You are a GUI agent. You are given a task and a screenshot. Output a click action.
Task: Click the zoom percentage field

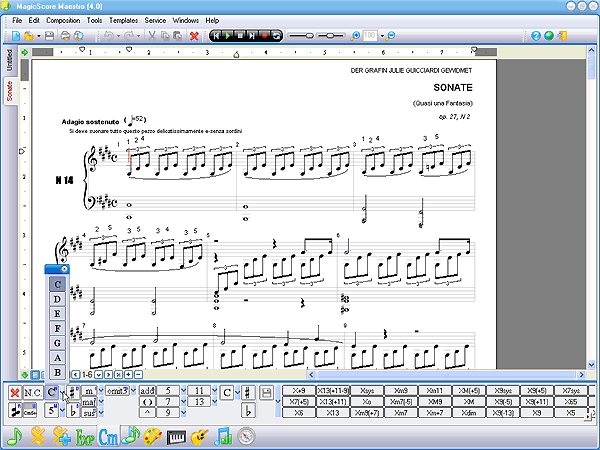tap(370, 36)
